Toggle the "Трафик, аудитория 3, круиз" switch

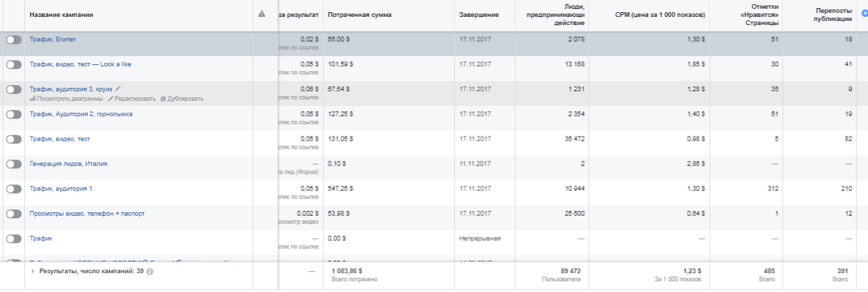pos(14,89)
